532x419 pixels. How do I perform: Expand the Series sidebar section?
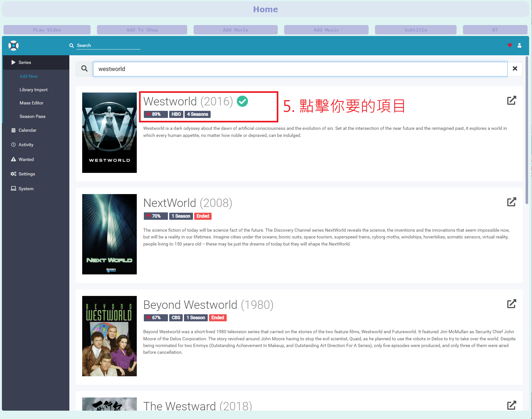click(25, 62)
